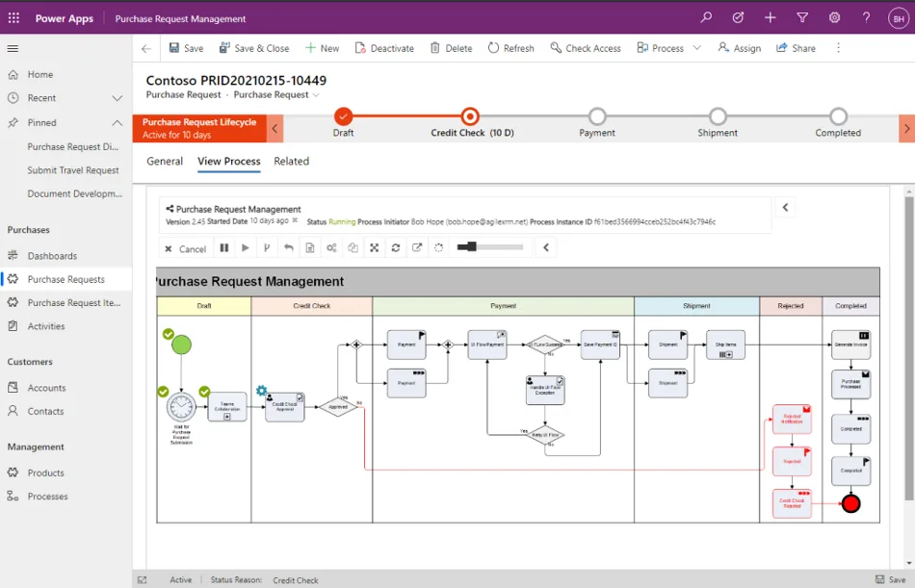915x588 pixels.
Task: Cancel the running process instance
Action: coord(185,247)
